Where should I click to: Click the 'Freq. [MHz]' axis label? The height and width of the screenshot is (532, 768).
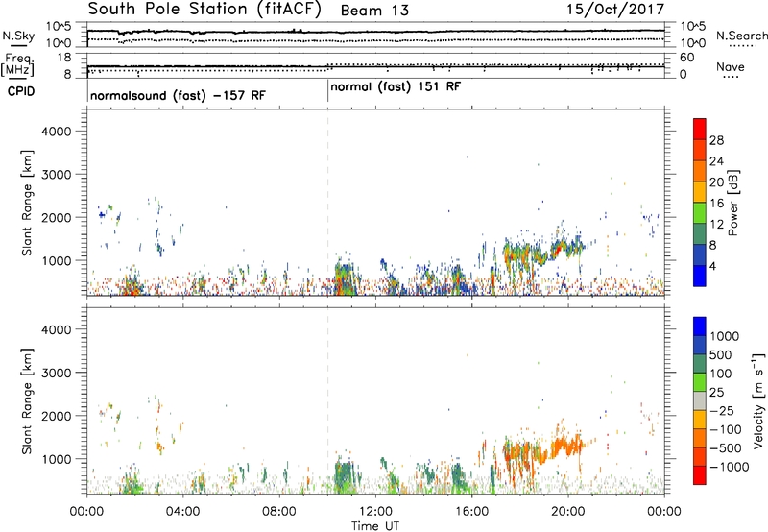[x=18, y=65]
